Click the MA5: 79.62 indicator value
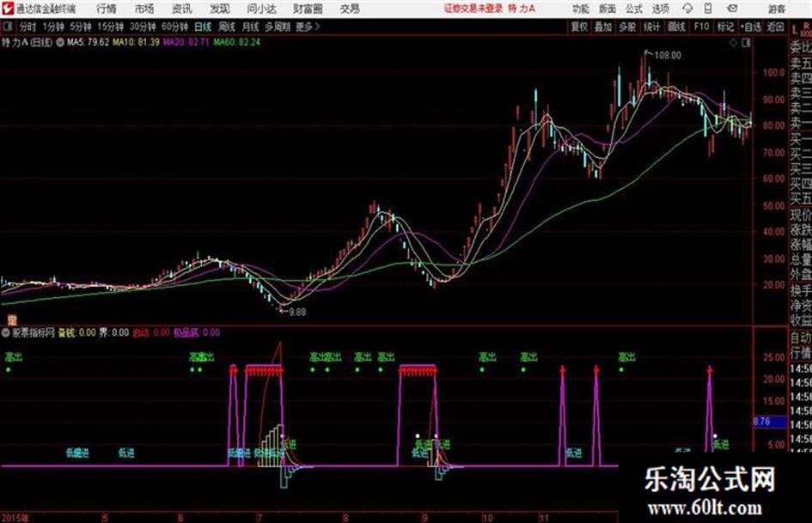812x523 pixels. (x=88, y=42)
